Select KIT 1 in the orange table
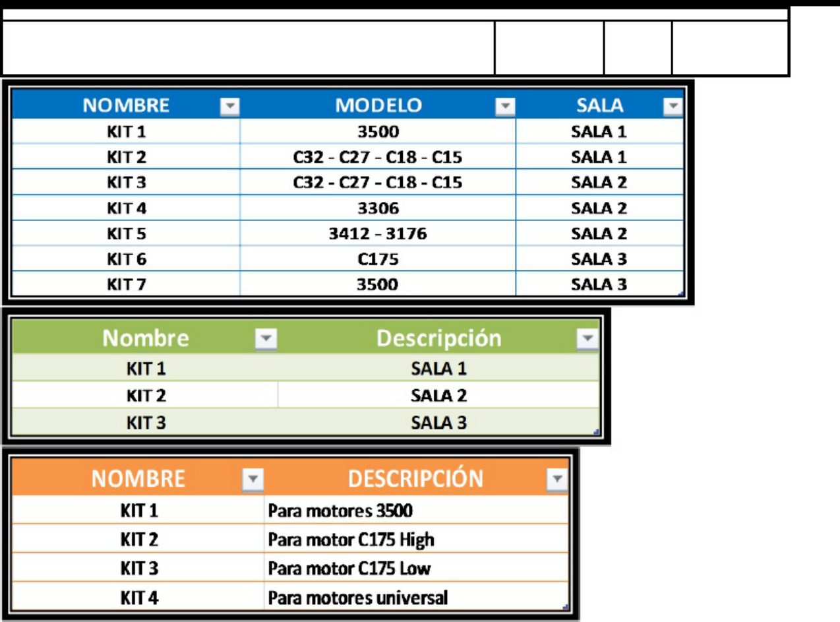The image size is (840, 622). (x=139, y=511)
